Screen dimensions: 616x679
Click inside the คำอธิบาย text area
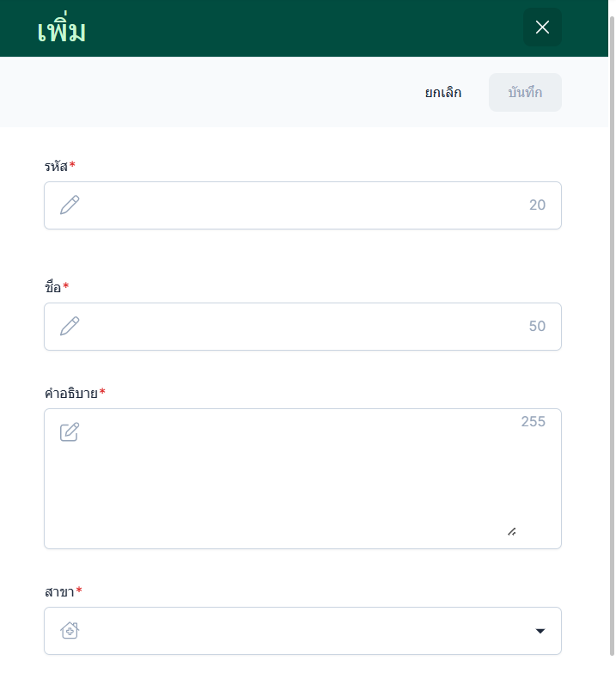tap(301, 481)
